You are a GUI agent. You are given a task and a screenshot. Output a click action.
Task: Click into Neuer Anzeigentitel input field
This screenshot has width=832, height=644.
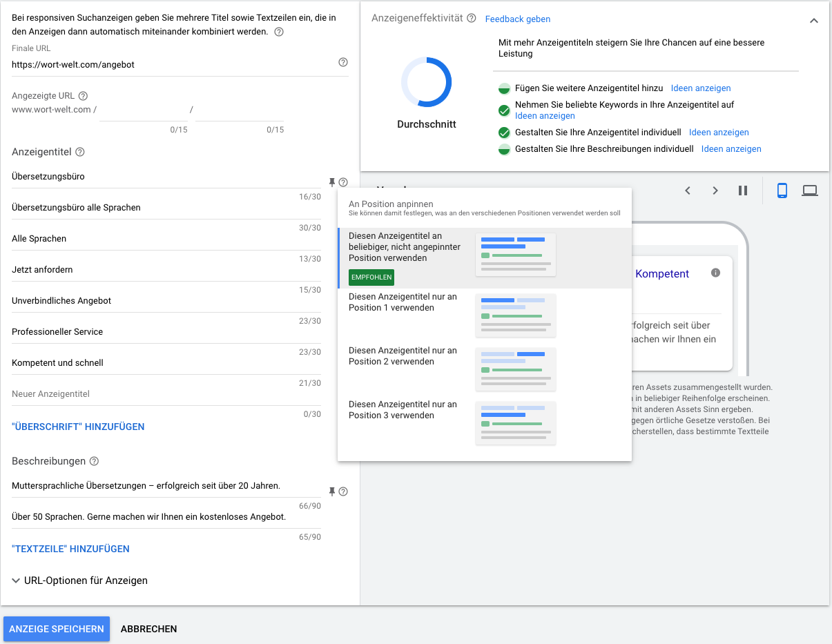click(x=166, y=394)
